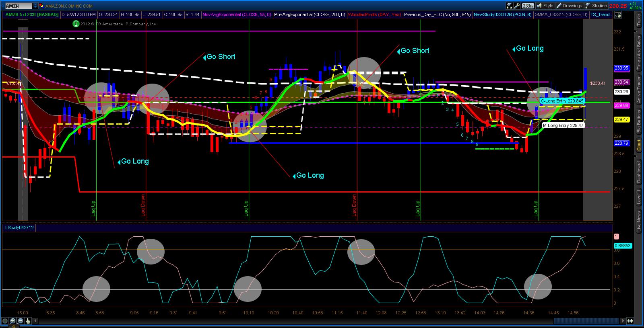Image resolution: width=644 pixels, height=328 pixels.
Task: Click the 230.26 price bubble on the axis
Action: pyautogui.click(x=622, y=92)
